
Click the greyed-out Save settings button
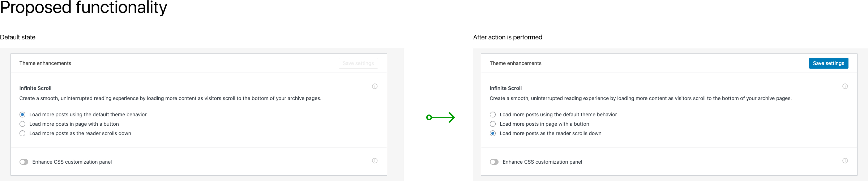point(358,63)
